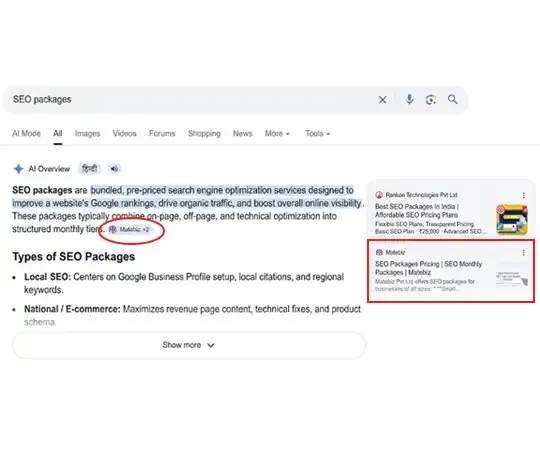
Task: Clear the search box with the X icon
Action: click(x=382, y=100)
